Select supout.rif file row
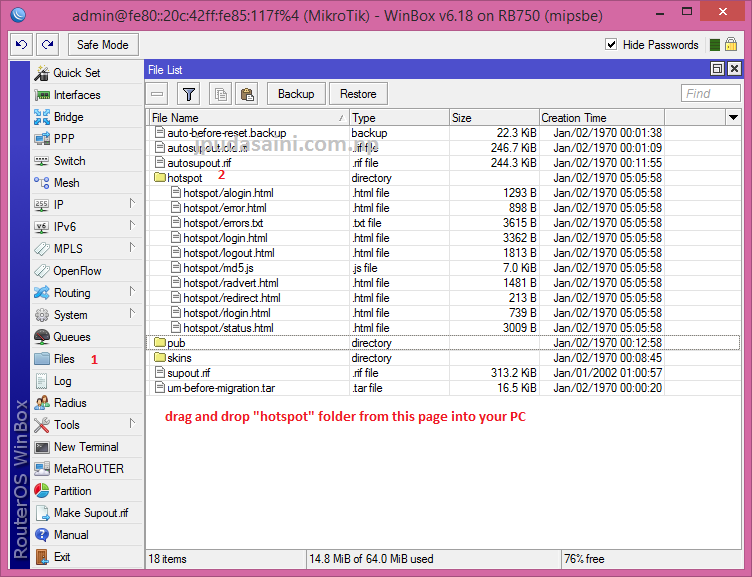 (x=443, y=373)
